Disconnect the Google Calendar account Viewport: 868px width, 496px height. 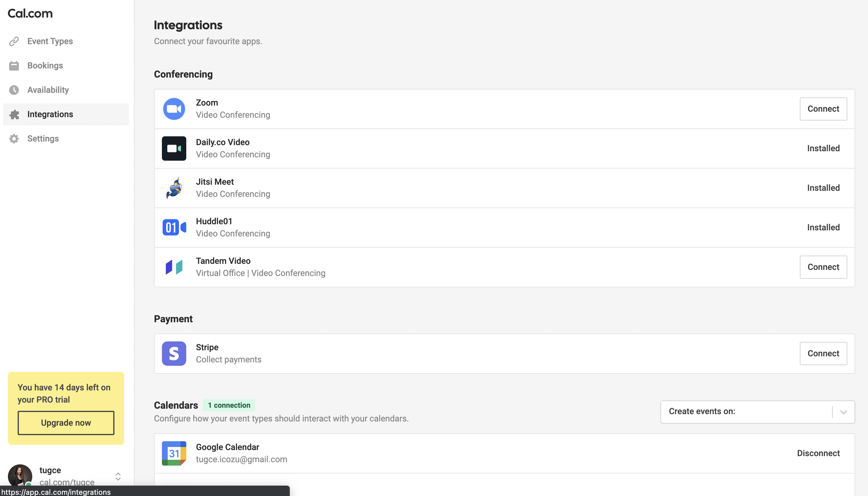click(x=818, y=453)
